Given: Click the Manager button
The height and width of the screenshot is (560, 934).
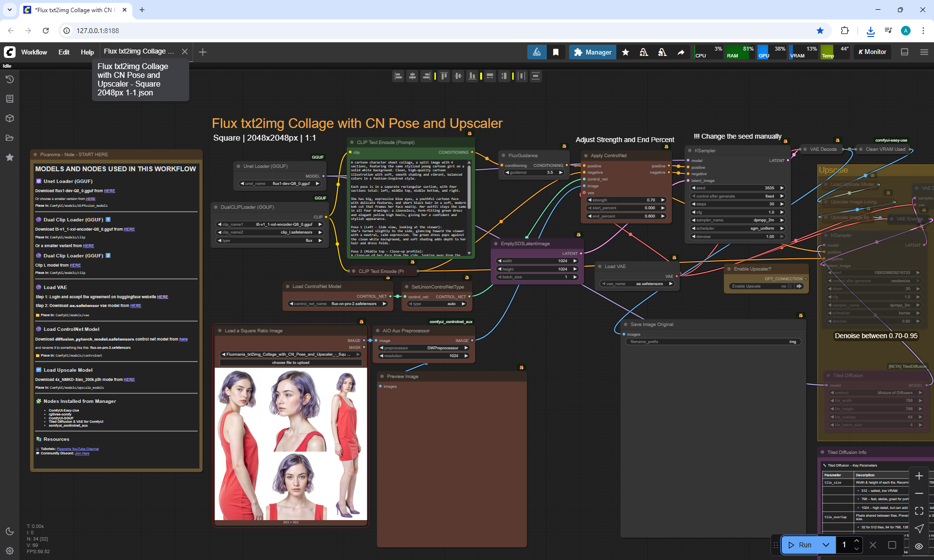Looking at the screenshot, I should pos(593,52).
